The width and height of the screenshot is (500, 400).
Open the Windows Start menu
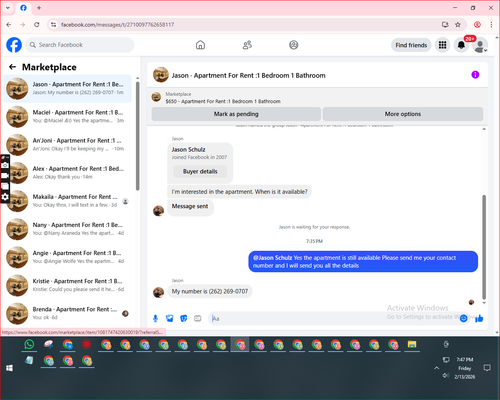coord(9,368)
